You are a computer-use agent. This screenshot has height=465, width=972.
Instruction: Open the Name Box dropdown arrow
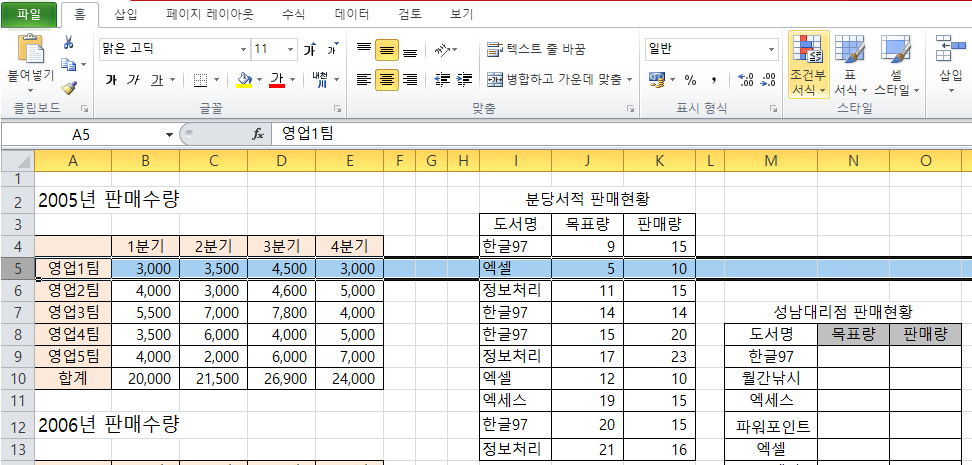tap(169, 135)
